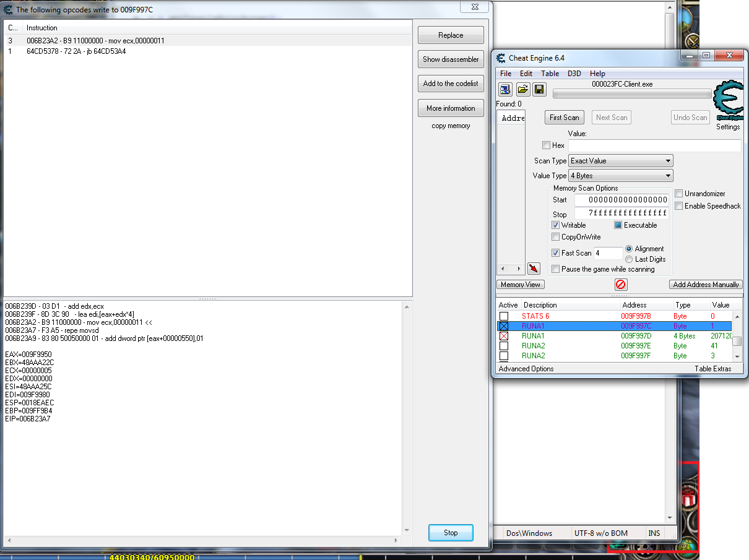Click the Value input field

pyautogui.click(x=654, y=146)
